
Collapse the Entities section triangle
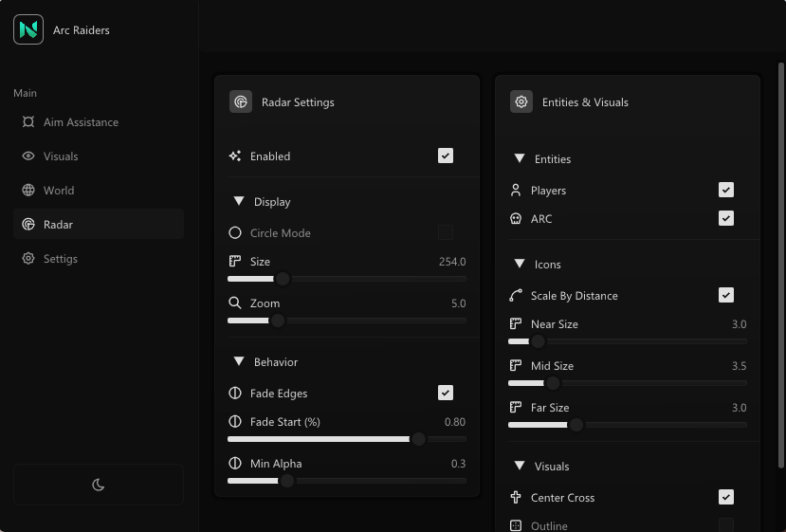pyautogui.click(x=520, y=158)
